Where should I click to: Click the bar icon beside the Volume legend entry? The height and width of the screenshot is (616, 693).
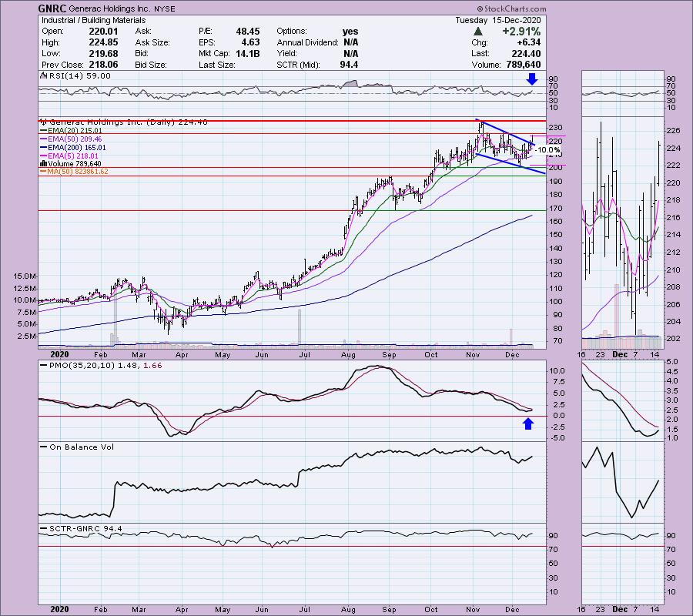click(x=43, y=164)
